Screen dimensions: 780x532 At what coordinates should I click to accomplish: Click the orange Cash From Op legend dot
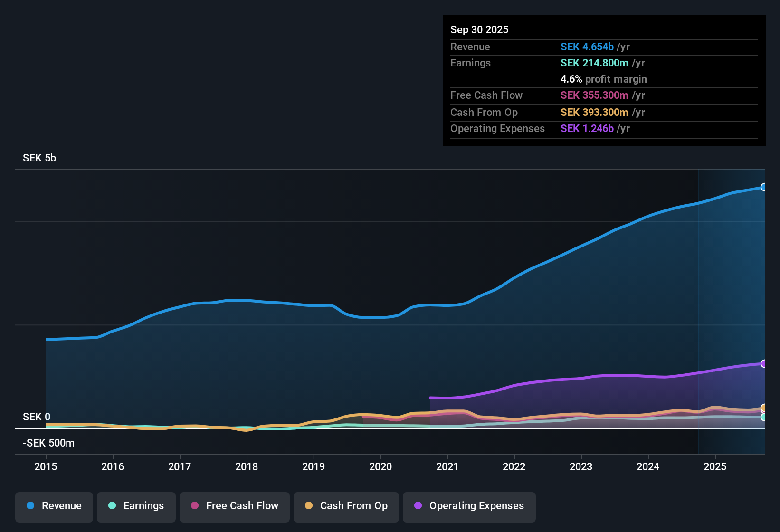(x=309, y=506)
